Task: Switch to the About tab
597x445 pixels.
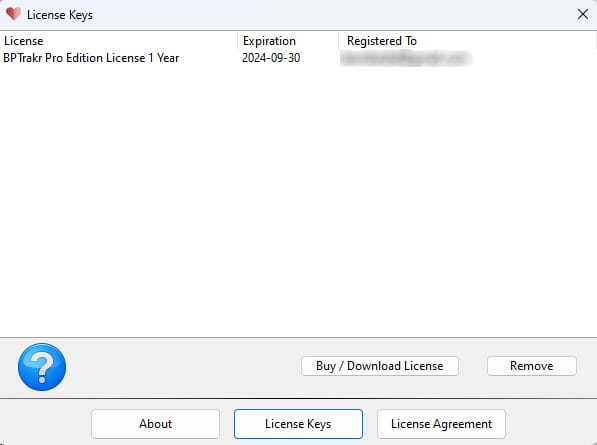Action: tap(155, 424)
